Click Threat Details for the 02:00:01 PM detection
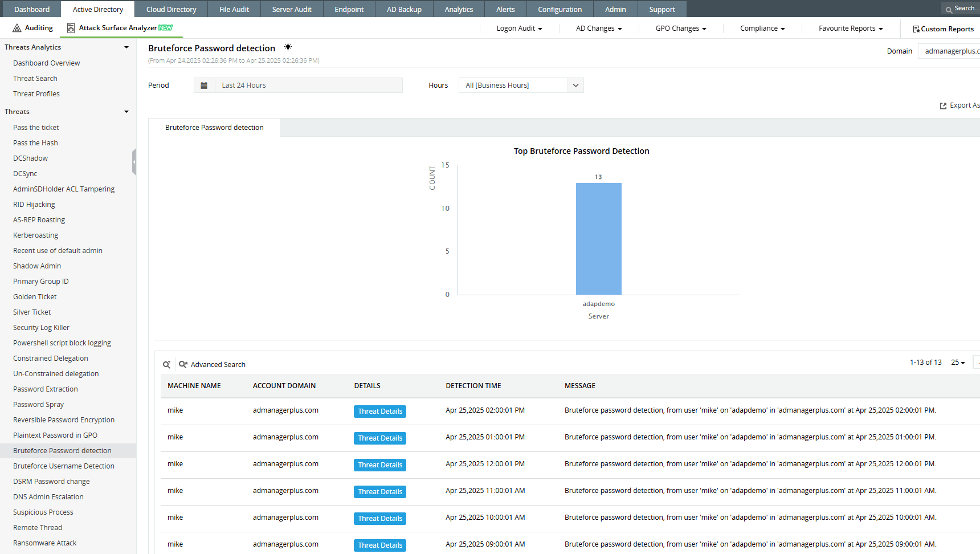This screenshot has height=554, width=980. click(379, 411)
